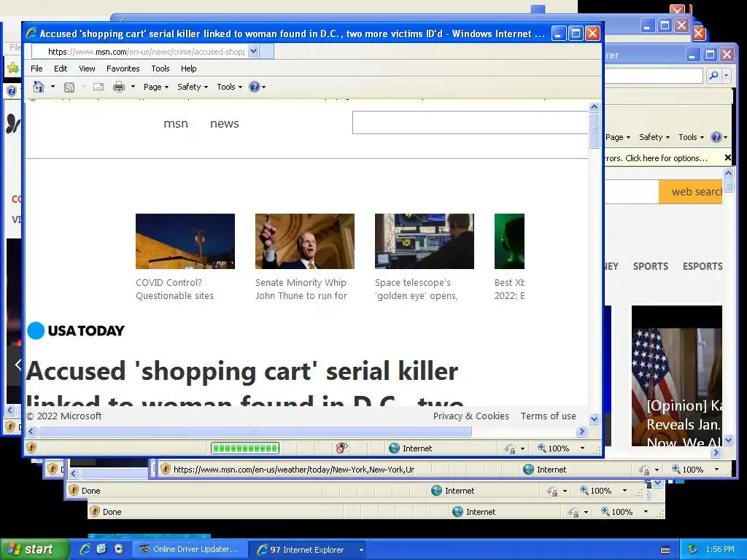Viewport: 747px width, 560px height.
Task: Close the script errors information bar in the back window
Action: [x=727, y=157]
